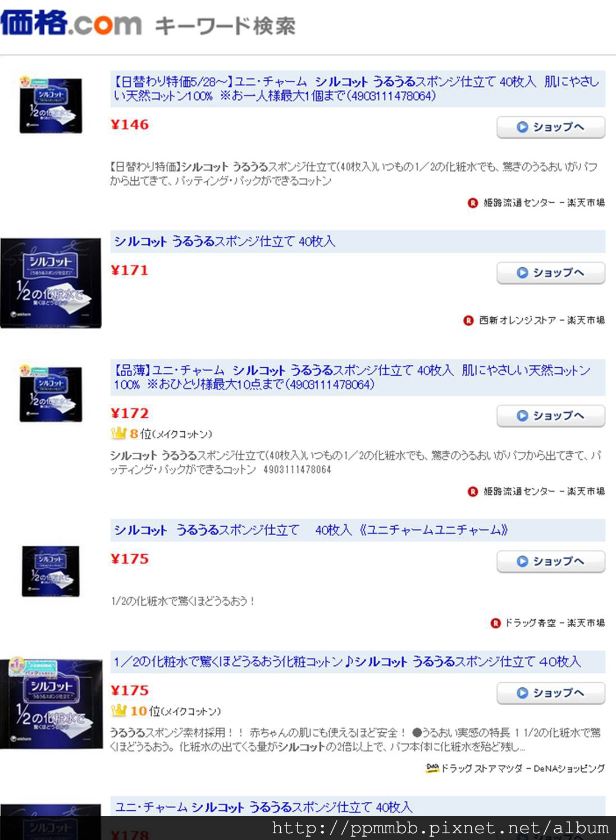Screen dimensions: 616x840
Task: Click the thumbnail of ドラッグストアマツダ listing
Action: [51, 704]
